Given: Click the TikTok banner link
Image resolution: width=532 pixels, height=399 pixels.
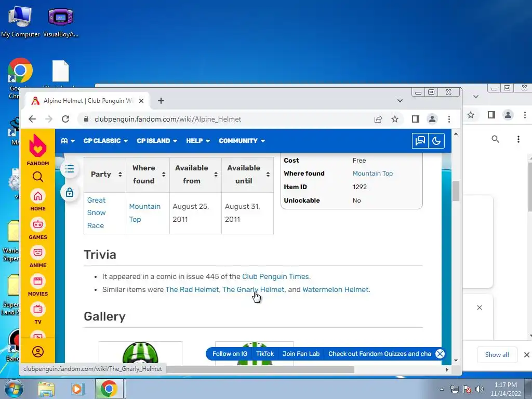Looking at the screenshot, I should click(x=264, y=354).
